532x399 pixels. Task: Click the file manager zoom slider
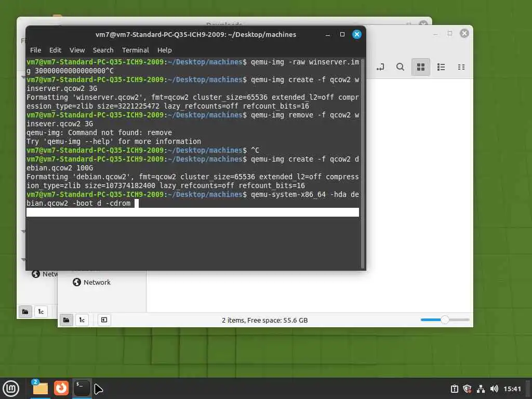coord(445,320)
